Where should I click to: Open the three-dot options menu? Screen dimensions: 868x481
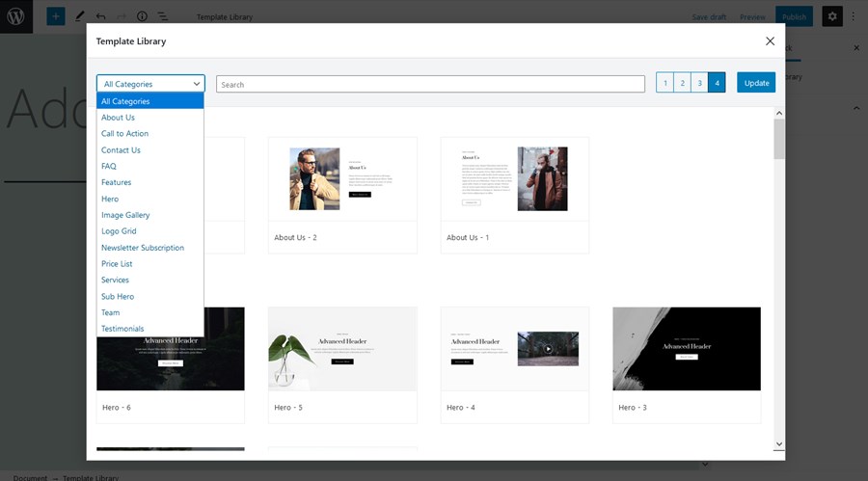tap(854, 16)
